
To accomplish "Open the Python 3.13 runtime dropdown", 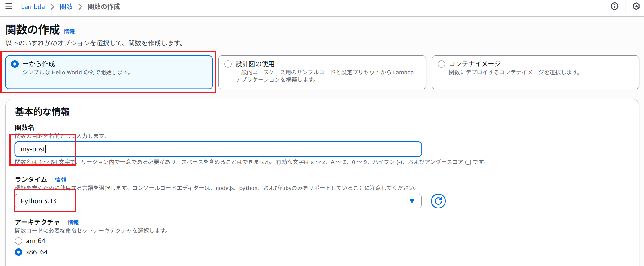I will click(218, 201).
